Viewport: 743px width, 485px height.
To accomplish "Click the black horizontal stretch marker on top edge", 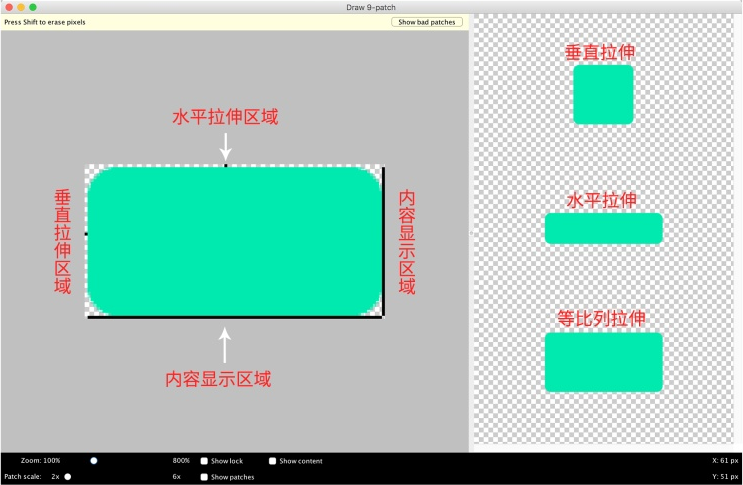I will (x=226, y=165).
